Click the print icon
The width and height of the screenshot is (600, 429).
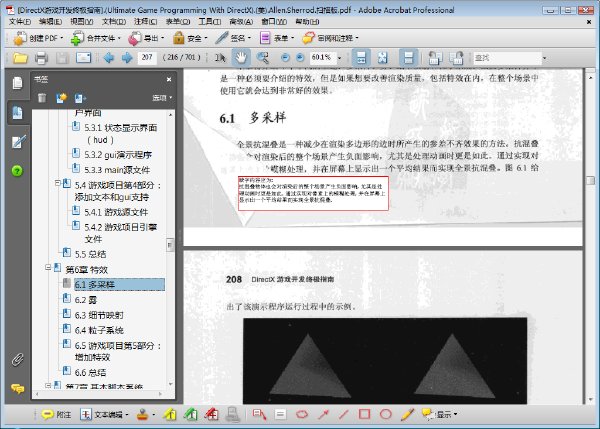[x=41, y=58]
